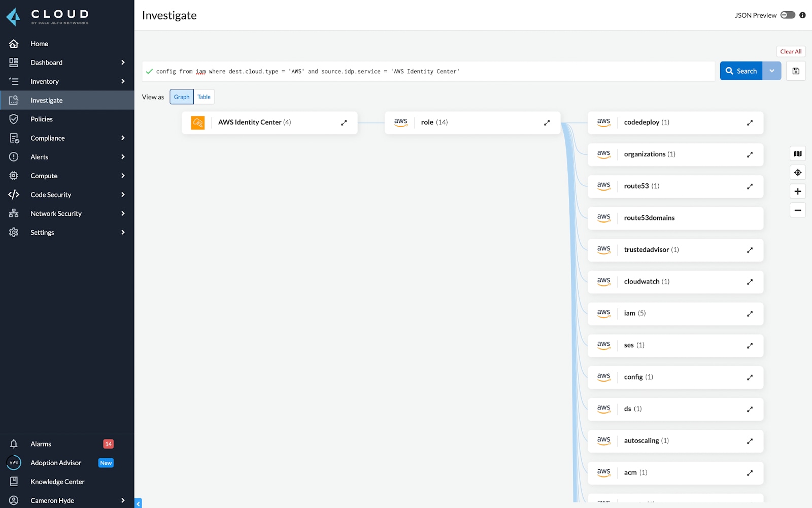Expand the iam (5) node
812x508 pixels.
(750, 314)
